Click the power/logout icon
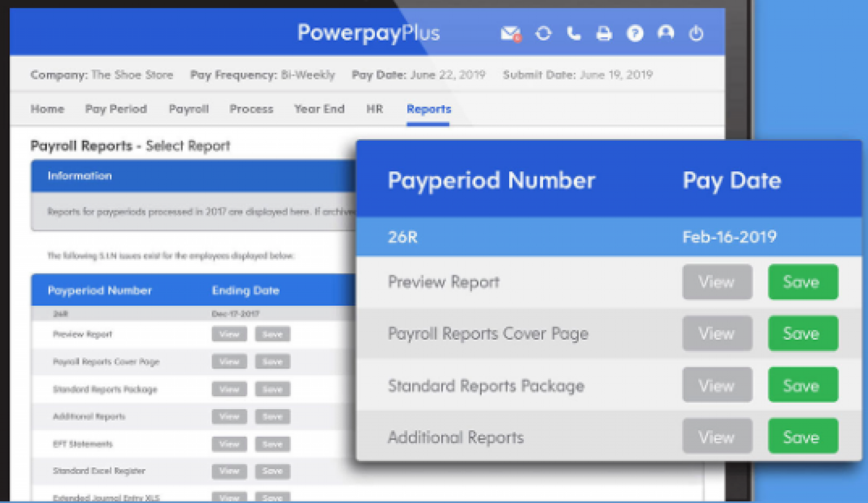 pos(696,33)
